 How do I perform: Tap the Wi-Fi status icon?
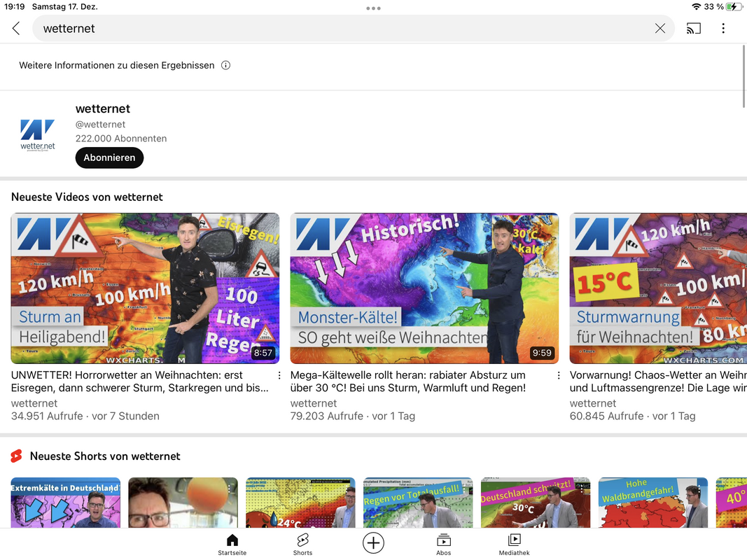pyautogui.click(x=697, y=7)
